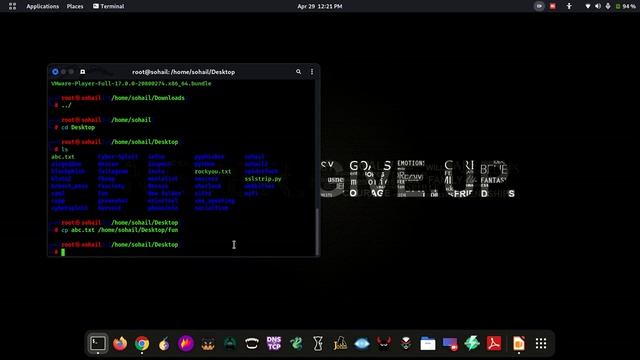
Task: Open the green dragon tool in dock
Action: coord(296,344)
